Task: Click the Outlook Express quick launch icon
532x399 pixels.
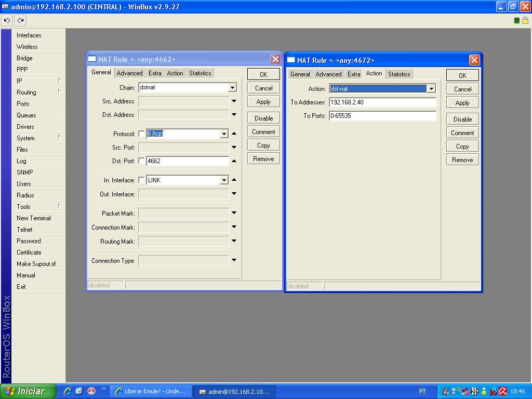Action: click(x=79, y=391)
